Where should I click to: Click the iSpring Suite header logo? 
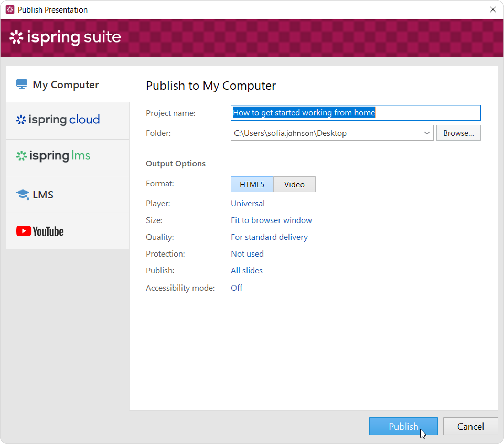click(x=65, y=37)
